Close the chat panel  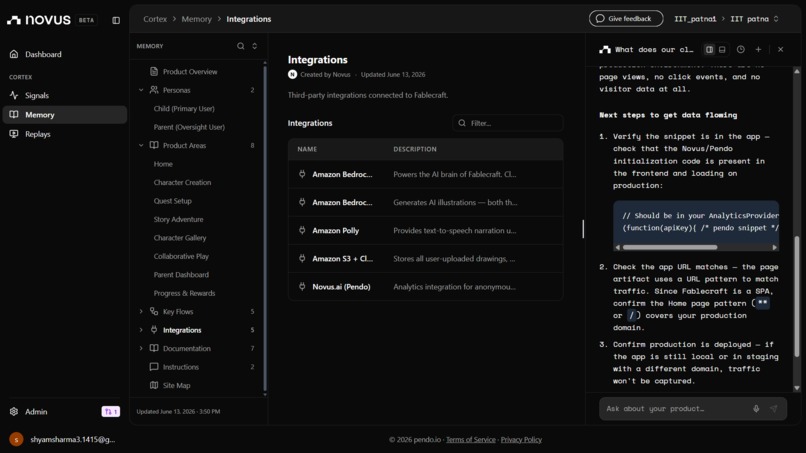coord(780,49)
